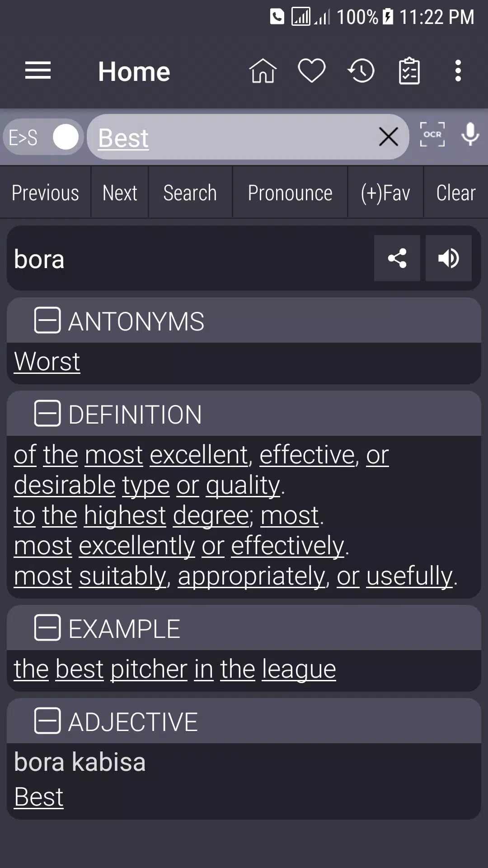Open the overflow three-dot menu
The height and width of the screenshot is (868, 488).
click(x=458, y=71)
